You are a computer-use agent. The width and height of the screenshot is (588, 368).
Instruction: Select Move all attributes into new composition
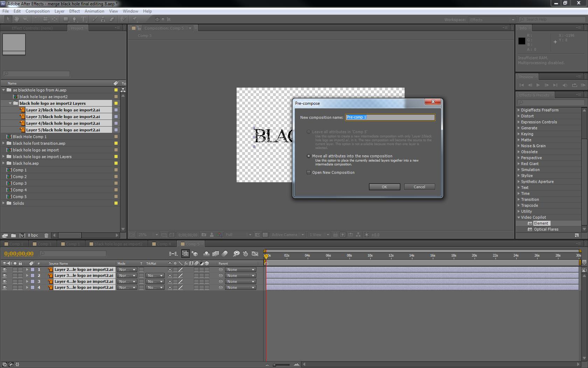click(308, 156)
